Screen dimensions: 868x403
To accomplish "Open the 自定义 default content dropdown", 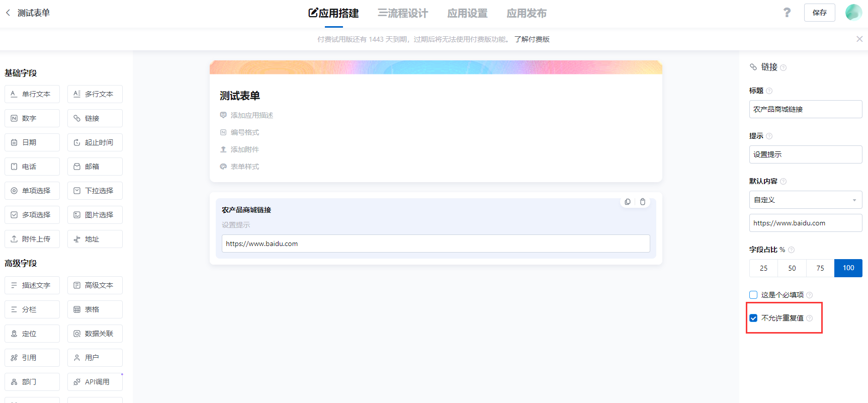I will pyautogui.click(x=806, y=200).
